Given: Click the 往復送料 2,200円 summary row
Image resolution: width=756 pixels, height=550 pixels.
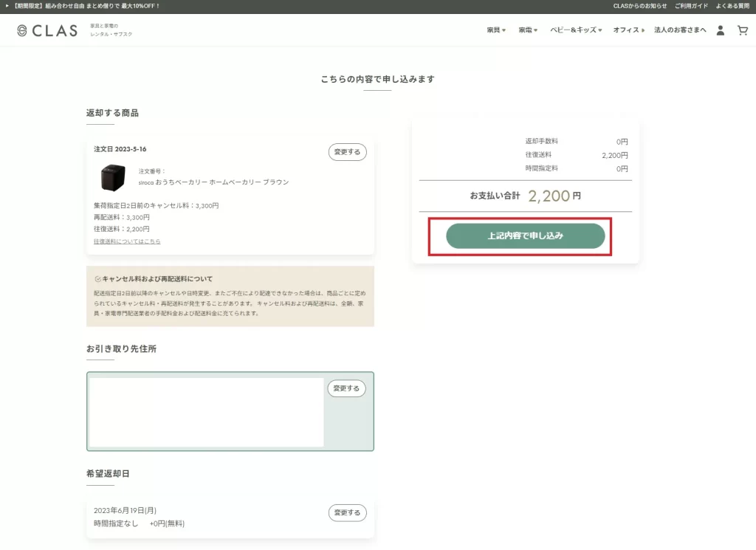Looking at the screenshot, I should coord(576,155).
